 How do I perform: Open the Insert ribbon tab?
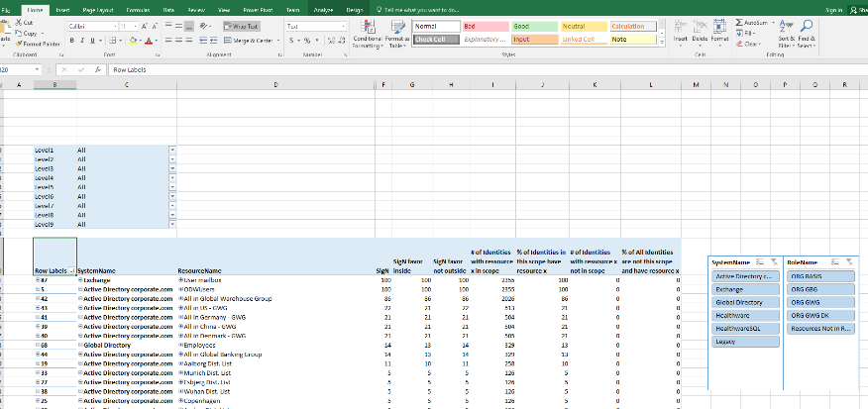(x=62, y=10)
